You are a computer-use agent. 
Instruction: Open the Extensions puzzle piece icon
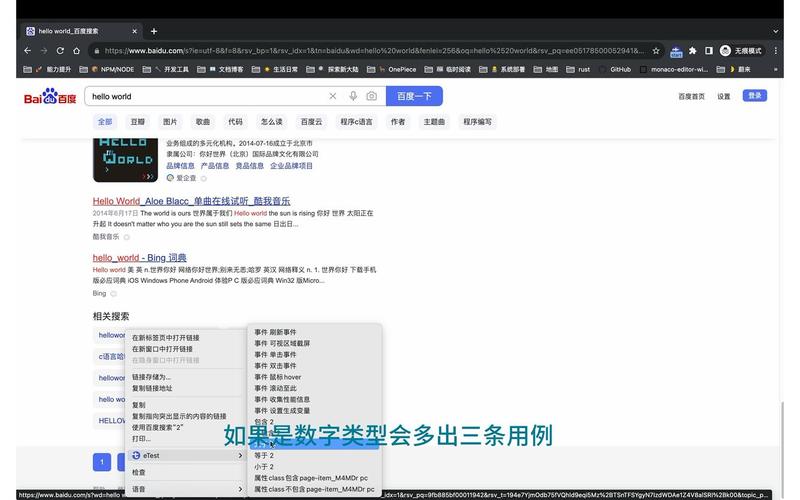[692, 51]
